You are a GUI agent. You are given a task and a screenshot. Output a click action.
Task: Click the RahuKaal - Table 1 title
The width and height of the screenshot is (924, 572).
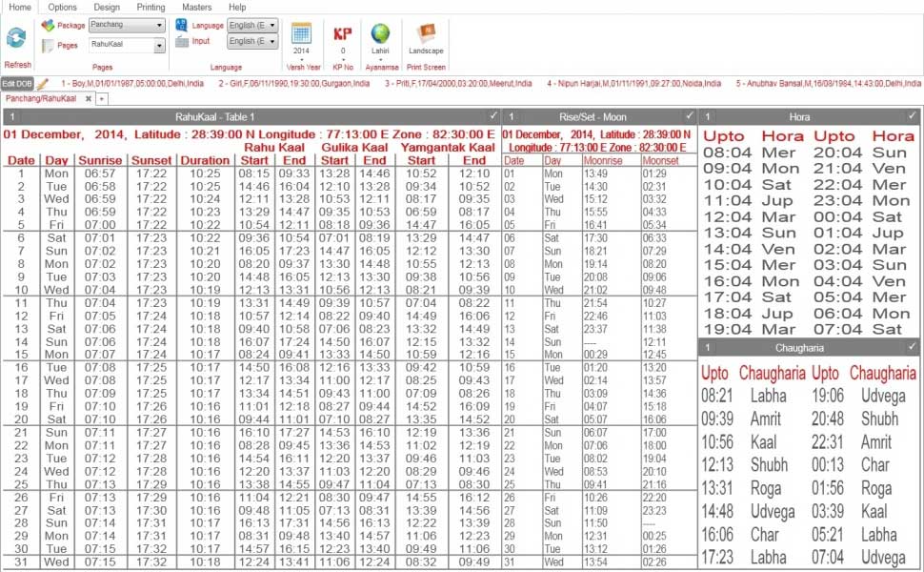(214, 116)
